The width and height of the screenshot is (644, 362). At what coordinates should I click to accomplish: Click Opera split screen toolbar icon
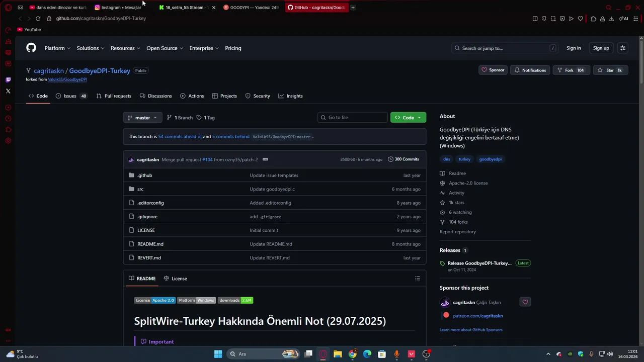[535, 19]
